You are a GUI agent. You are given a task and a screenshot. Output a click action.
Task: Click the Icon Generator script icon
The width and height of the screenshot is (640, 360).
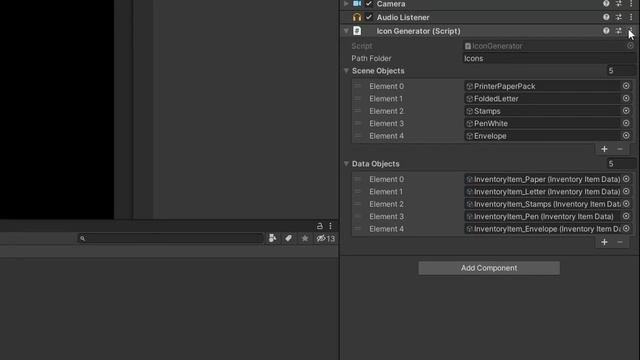(x=357, y=31)
